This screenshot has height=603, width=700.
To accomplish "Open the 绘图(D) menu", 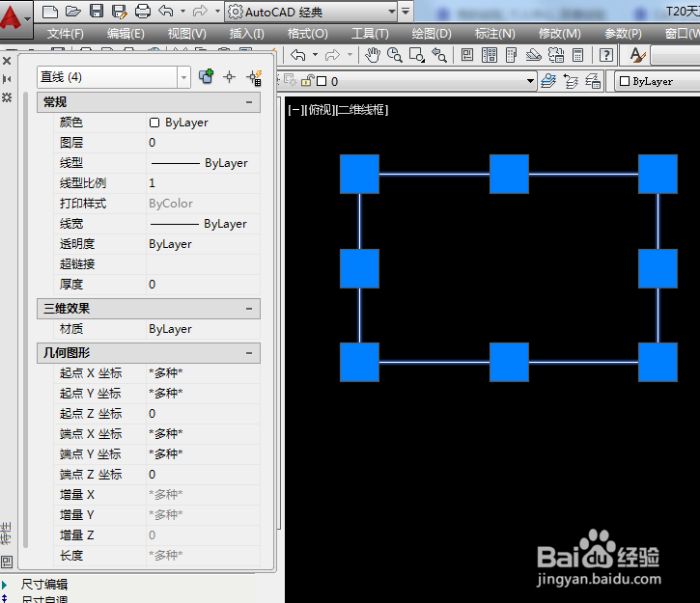I will (432, 34).
